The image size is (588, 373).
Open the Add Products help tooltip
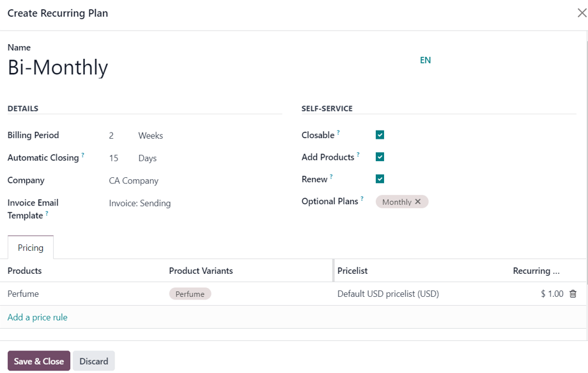[357, 153]
